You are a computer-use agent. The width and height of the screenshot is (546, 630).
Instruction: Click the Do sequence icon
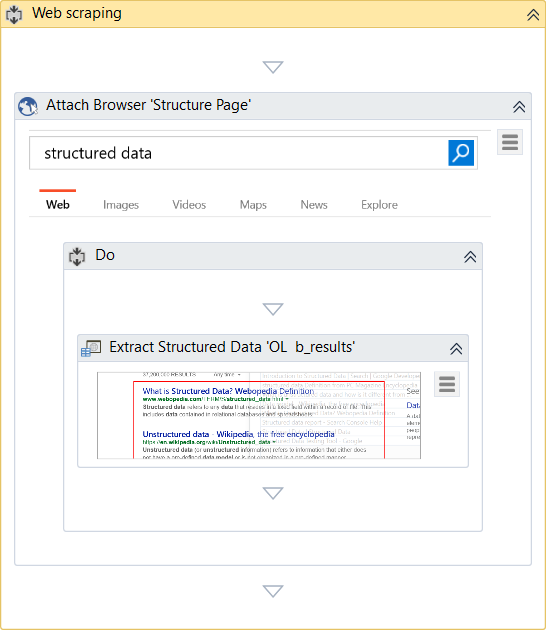[x=77, y=256]
